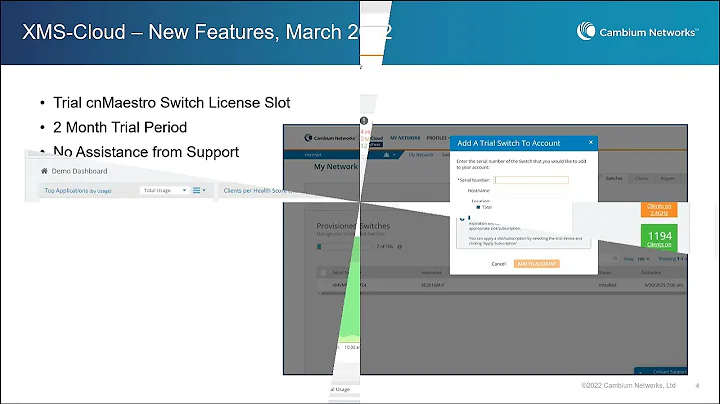Open the PROFILES menu
Screen dimensions: 720x404
(437, 138)
